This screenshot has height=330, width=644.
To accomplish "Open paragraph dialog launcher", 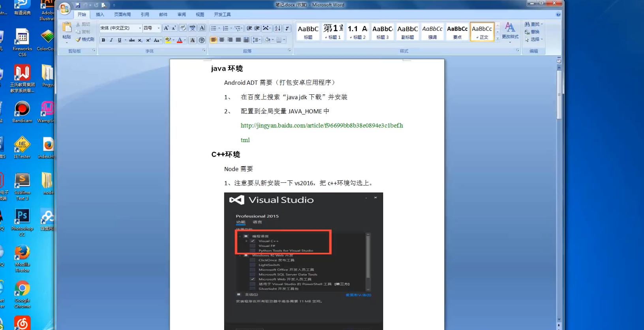I will click(x=289, y=51).
